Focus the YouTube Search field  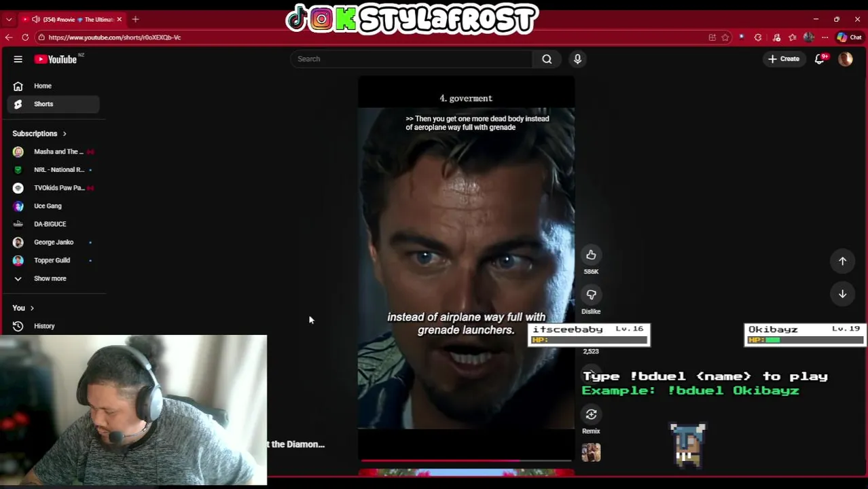(x=413, y=59)
